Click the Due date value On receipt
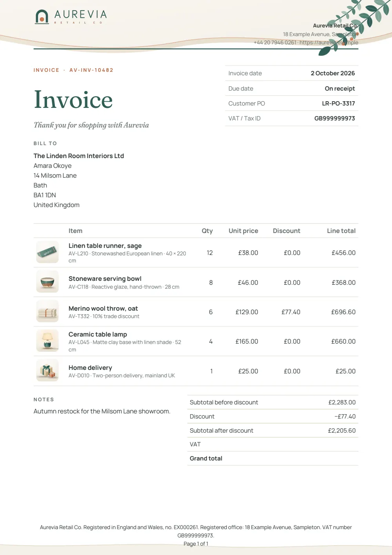Viewport: 392px width, 555px height. pyautogui.click(x=340, y=89)
